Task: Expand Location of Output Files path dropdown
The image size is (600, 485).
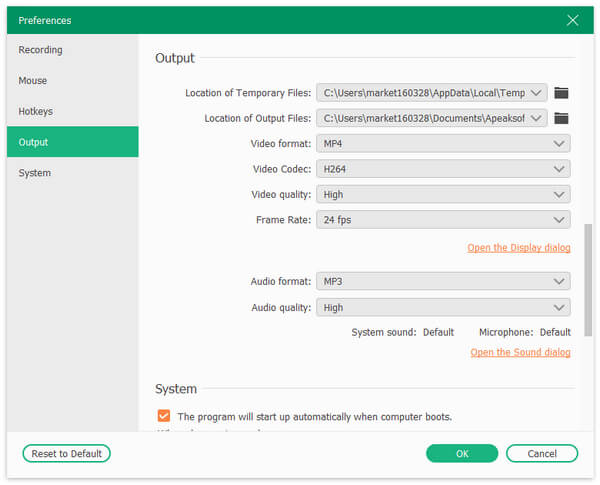Action: pos(432,119)
